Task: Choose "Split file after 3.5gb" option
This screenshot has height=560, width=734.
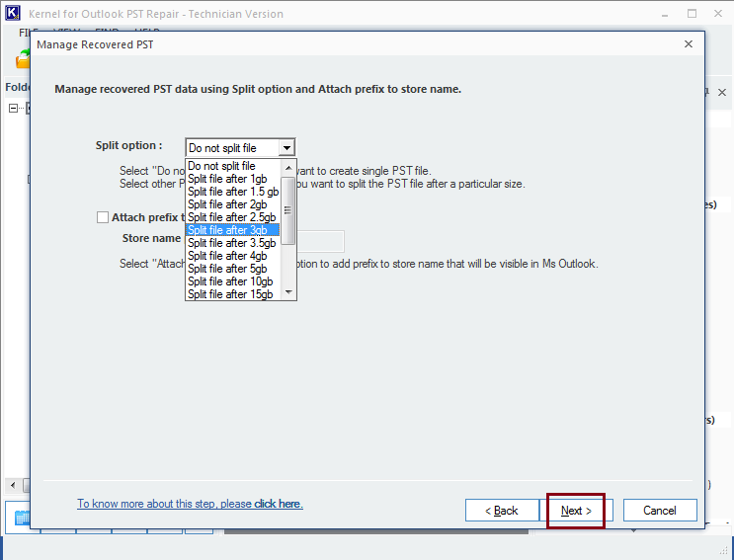Action: (233, 243)
